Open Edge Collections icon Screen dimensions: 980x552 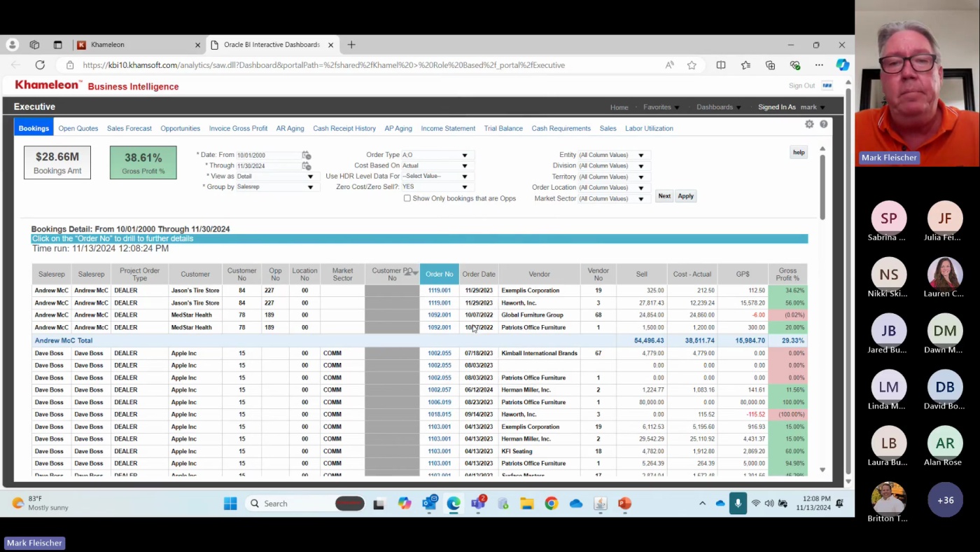(x=770, y=65)
